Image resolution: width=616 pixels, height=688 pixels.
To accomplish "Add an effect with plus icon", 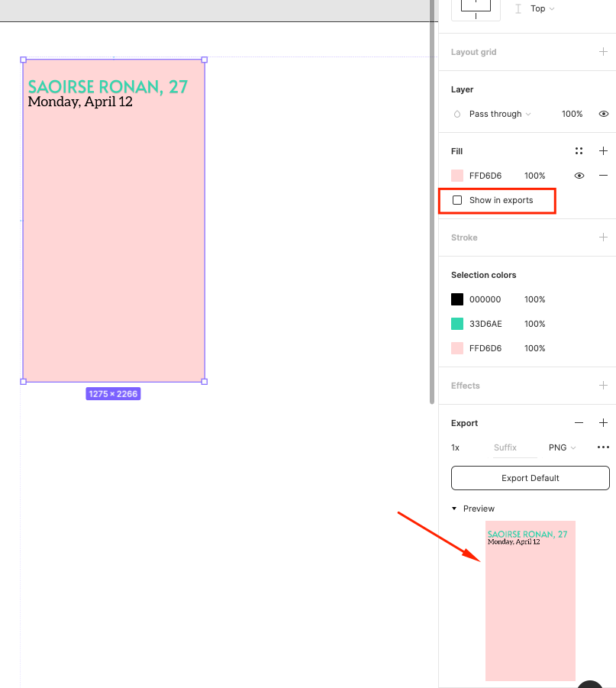I will point(603,386).
